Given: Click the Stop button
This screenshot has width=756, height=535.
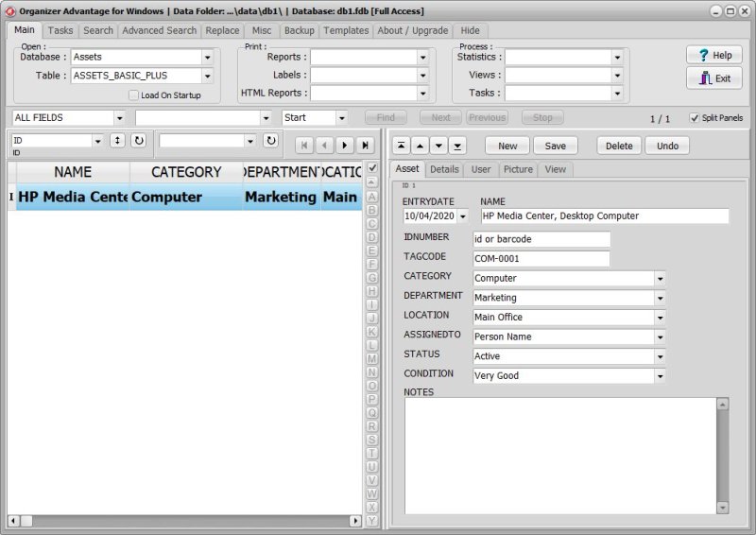Looking at the screenshot, I should click(x=542, y=118).
